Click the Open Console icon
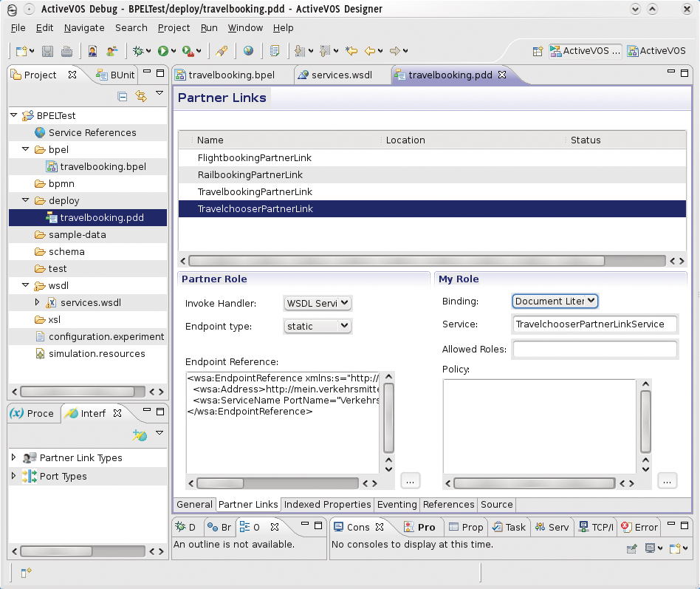700x589 pixels. (x=675, y=548)
